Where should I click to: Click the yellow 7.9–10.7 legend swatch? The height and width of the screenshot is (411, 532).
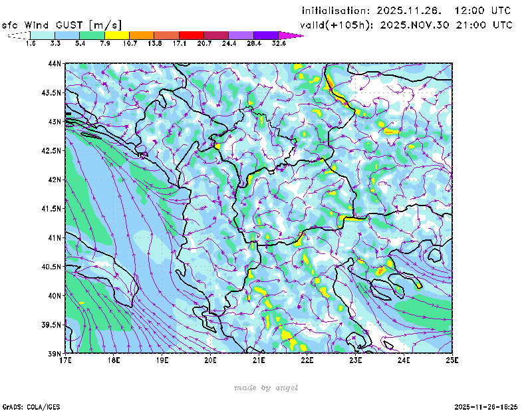pos(117,35)
